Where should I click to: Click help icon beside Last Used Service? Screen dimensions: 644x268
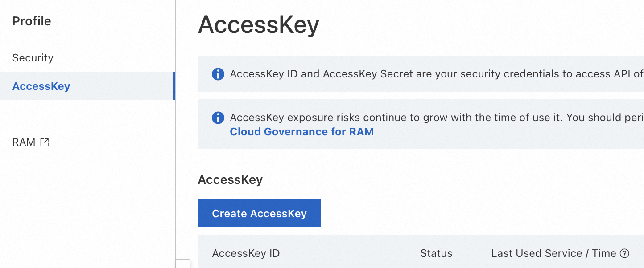tap(624, 254)
